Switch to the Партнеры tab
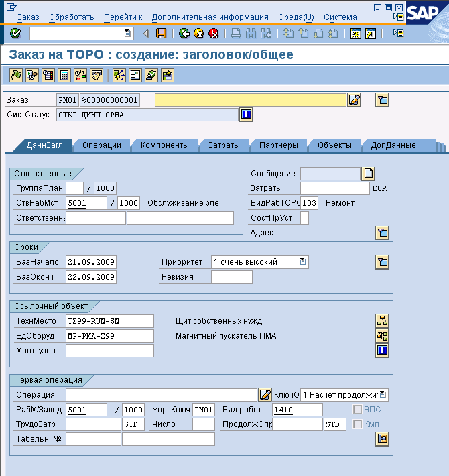The image size is (449, 476). click(279, 145)
